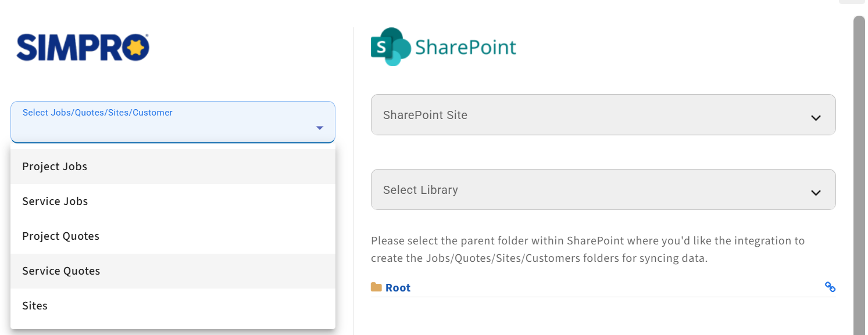868x335 pixels.
Task: Pick Project Quotes in the list
Action: (173, 236)
